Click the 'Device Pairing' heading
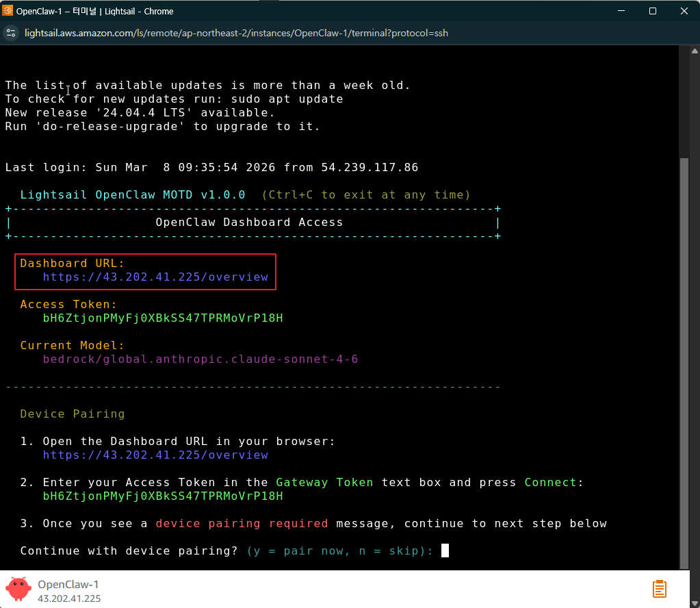700x608 pixels. point(73,414)
